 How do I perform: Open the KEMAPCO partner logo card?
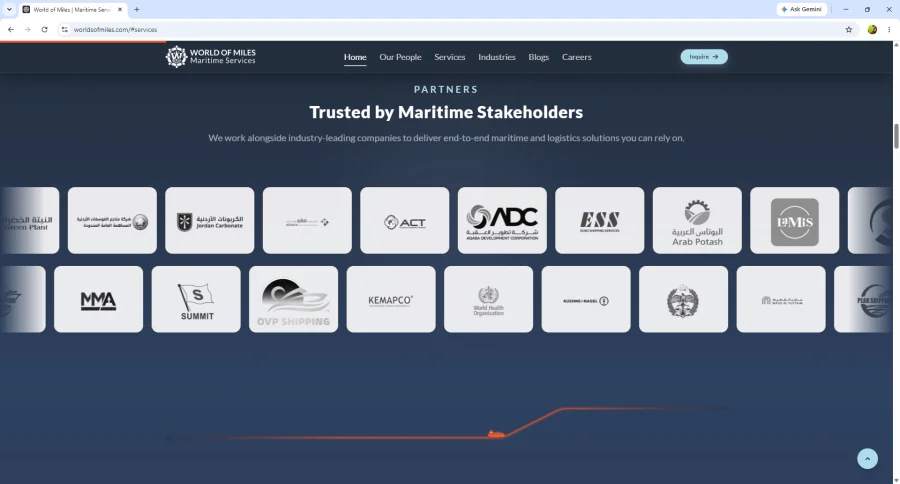click(x=391, y=299)
